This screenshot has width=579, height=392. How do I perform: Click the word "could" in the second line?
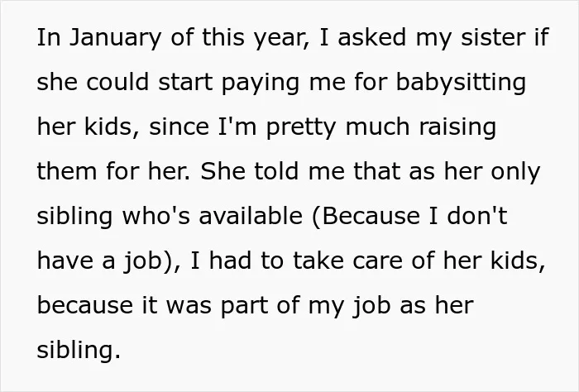click(x=117, y=82)
